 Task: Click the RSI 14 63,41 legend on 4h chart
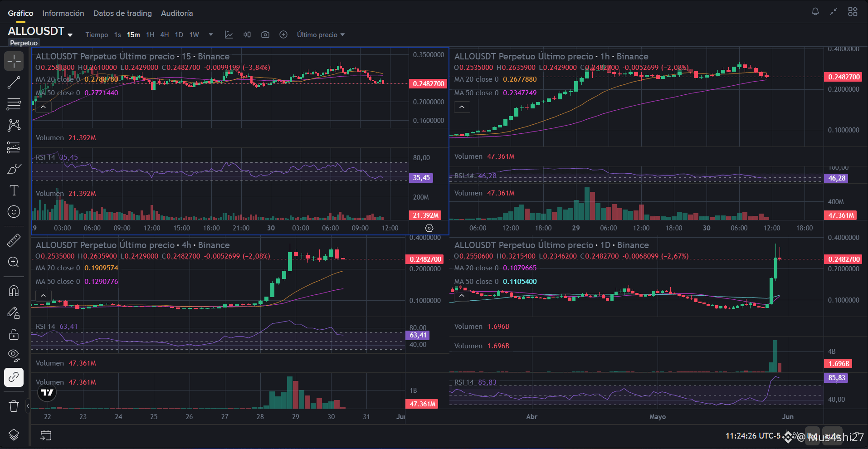point(57,327)
